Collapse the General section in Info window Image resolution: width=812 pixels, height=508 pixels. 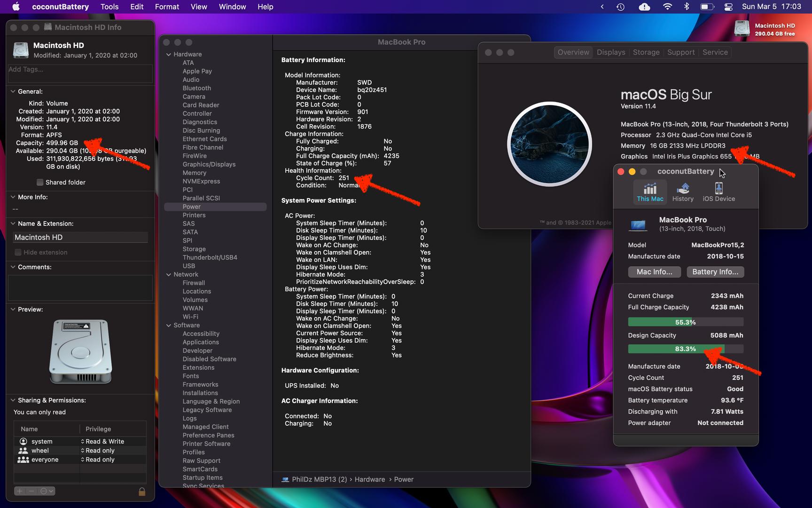13,92
